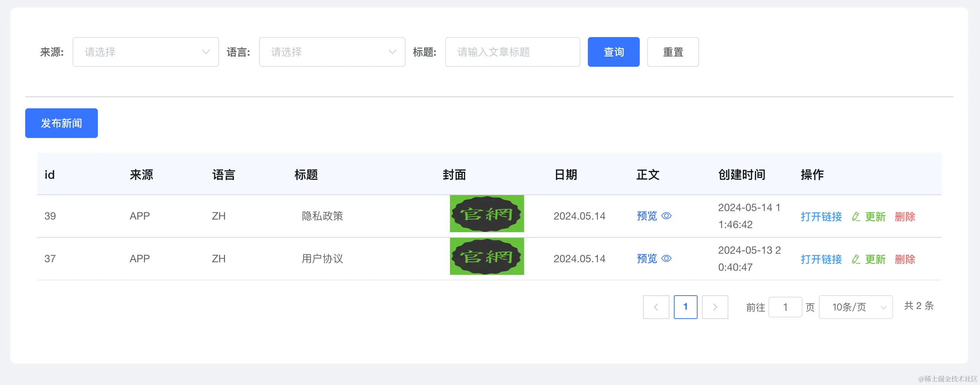Show preview of 隐私政策 article body
Viewport: 980px width, 385px height.
coord(647,216)
